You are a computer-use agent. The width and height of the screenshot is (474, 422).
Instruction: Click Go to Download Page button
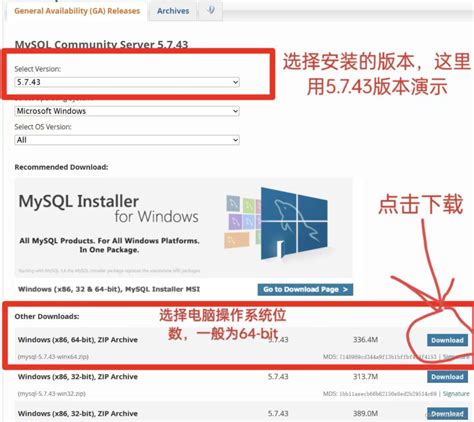click(305, 289)
